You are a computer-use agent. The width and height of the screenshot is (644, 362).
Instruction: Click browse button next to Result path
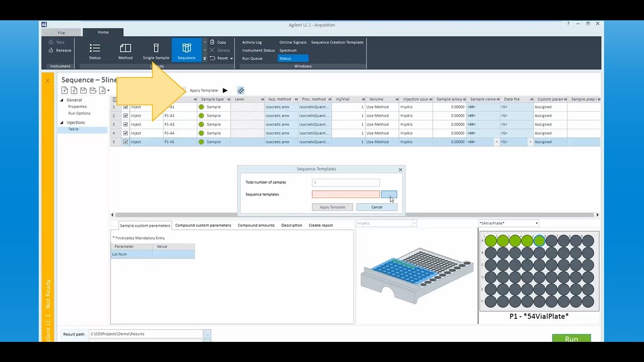tap(207, 334)
